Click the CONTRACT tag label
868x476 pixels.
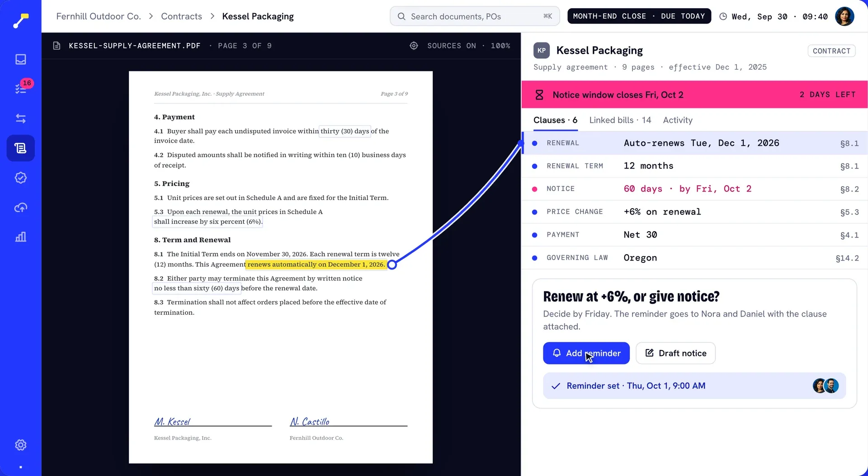coord(831,51)
